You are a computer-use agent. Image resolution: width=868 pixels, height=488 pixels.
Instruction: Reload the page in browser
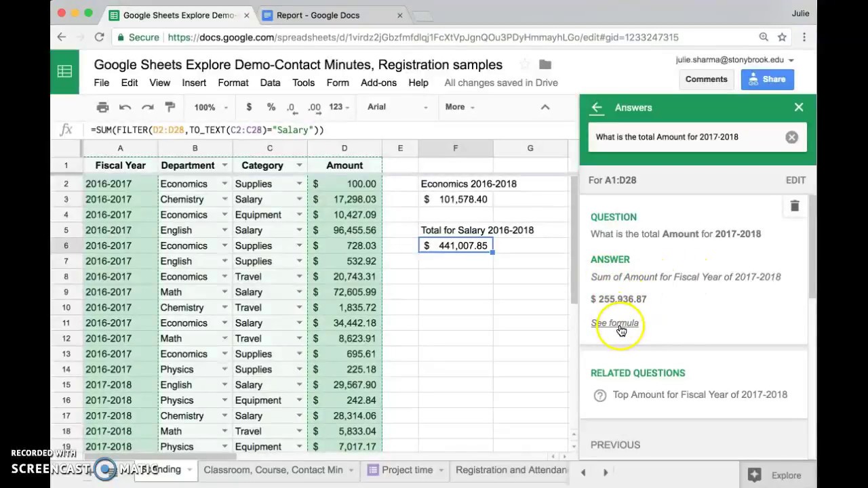[99, 37]
